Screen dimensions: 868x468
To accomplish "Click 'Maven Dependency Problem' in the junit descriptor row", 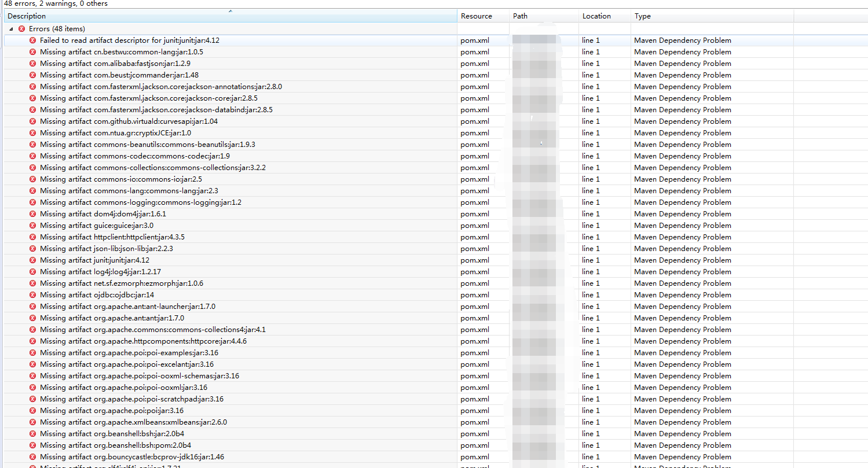I will click(683, 40).
